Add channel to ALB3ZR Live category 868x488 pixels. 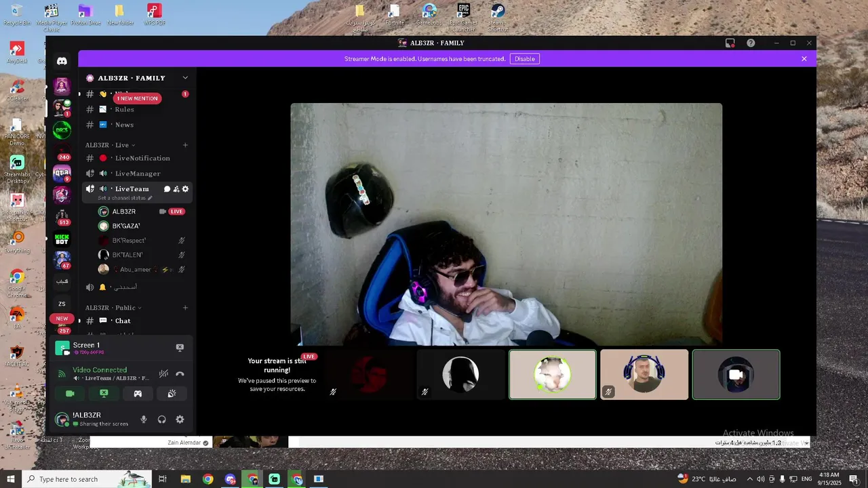[185, 145]
